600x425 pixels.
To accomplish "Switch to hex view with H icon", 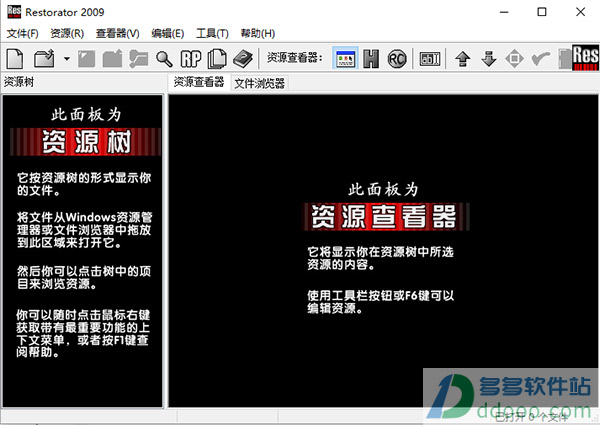I will (x=371, y=59).
